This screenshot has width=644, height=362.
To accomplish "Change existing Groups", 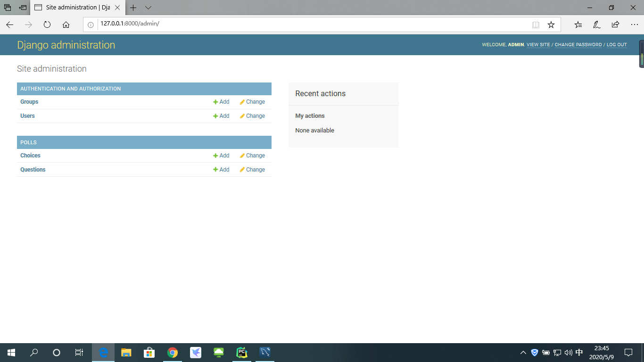I will coord(252,102).
